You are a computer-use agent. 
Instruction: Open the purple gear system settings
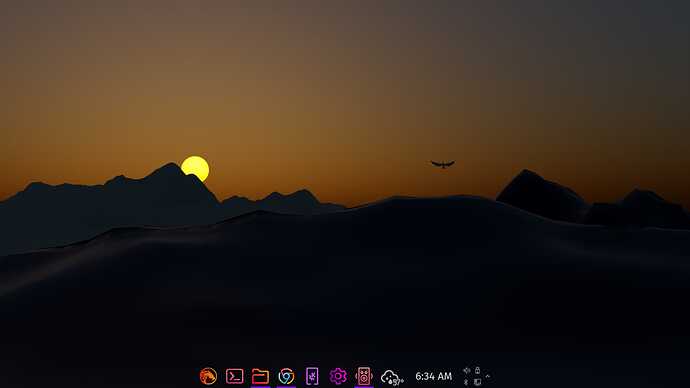338,376
